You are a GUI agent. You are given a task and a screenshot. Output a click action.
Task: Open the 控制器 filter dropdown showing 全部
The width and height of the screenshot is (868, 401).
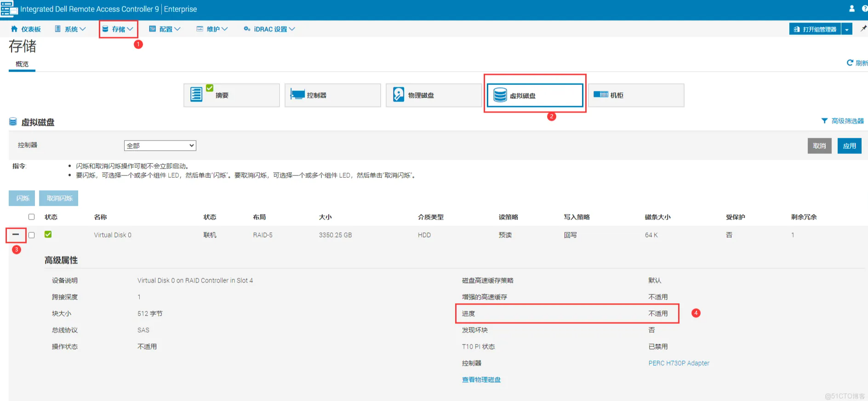click(160, 146)
